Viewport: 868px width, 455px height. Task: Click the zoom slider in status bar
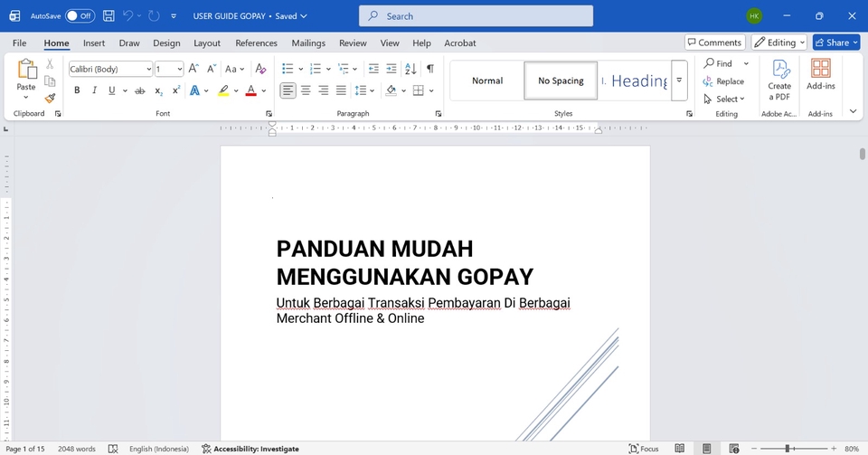[788, 449]
